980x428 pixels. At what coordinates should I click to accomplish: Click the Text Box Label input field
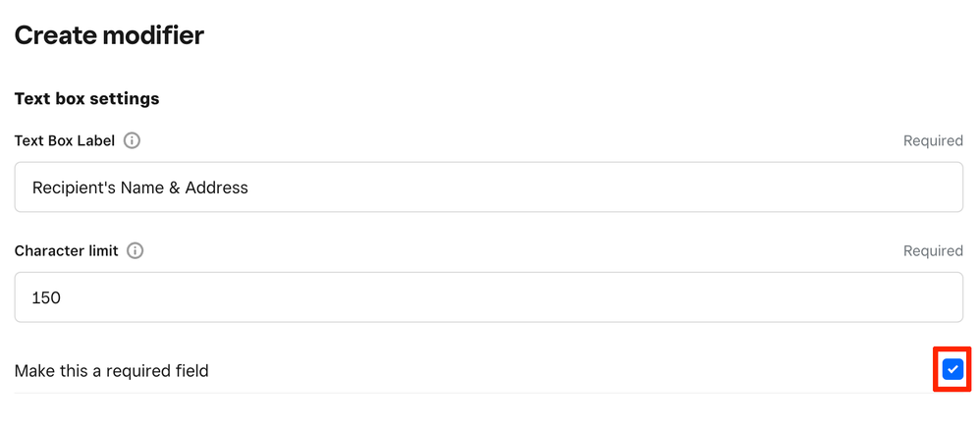tap(488, 187)
